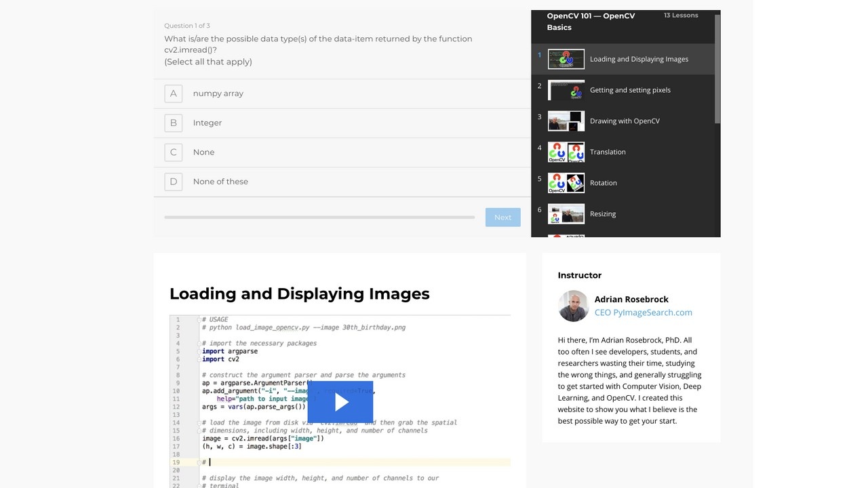Click the Next quiz button
Screen dimensions: 868x488
tap(502, 217)
